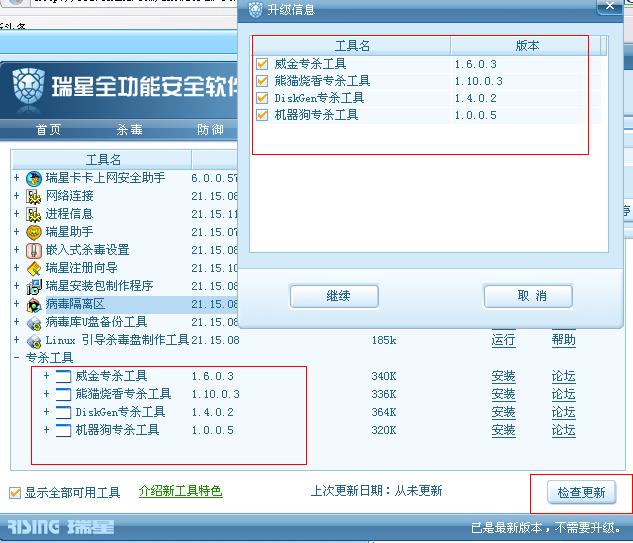Open the 首页 tab
The image size is (633, 543).
48,130
